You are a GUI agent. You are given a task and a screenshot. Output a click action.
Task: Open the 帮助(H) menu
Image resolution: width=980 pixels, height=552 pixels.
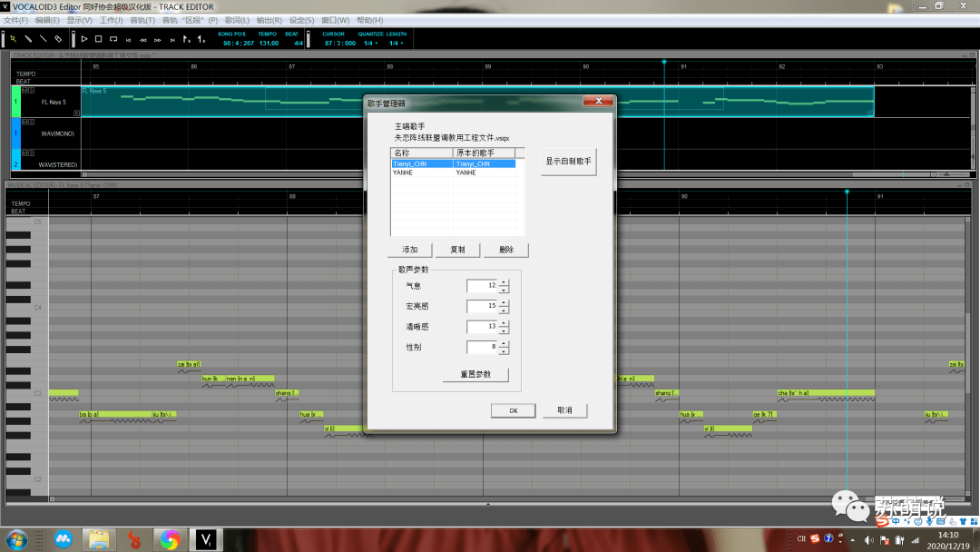(x=370, y=21)
